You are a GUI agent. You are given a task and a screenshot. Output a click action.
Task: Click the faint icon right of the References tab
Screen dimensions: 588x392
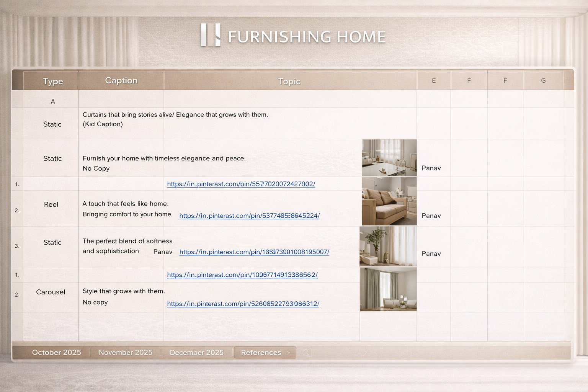306,353
